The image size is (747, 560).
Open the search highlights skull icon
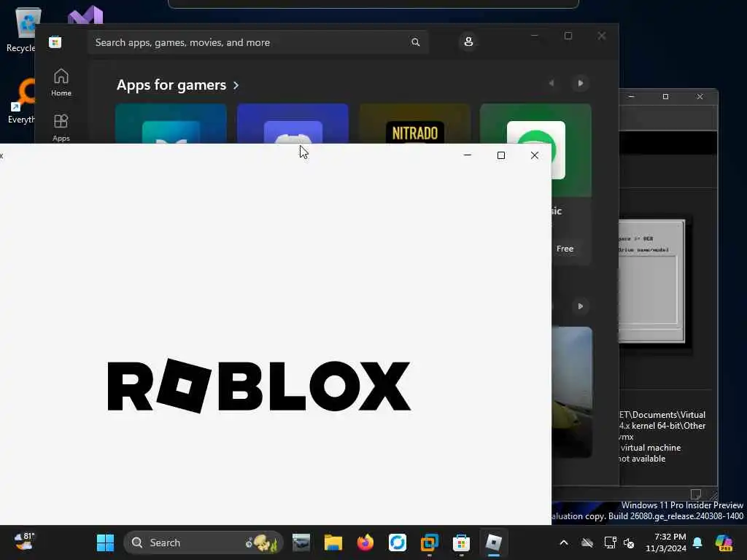[262, 542]
